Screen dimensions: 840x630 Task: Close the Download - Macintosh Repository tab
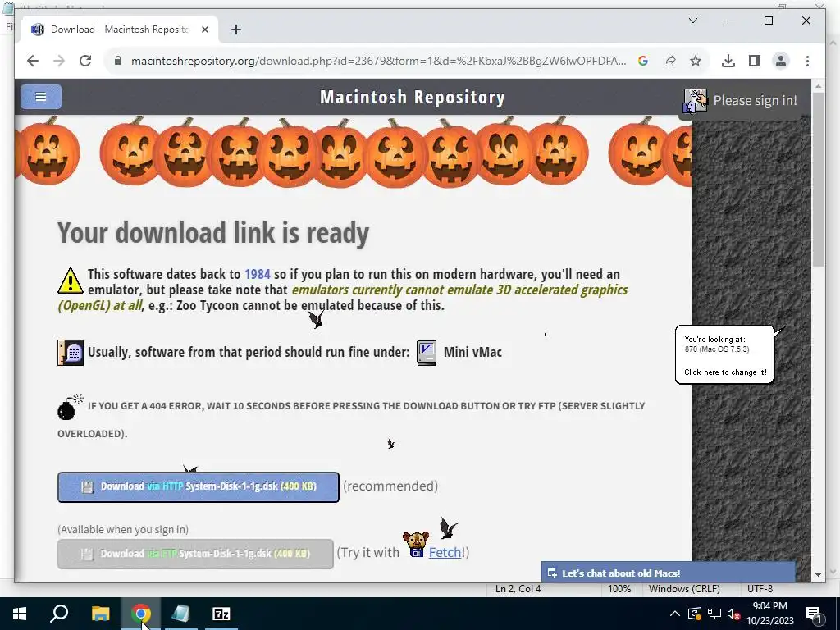click(204, 30)
